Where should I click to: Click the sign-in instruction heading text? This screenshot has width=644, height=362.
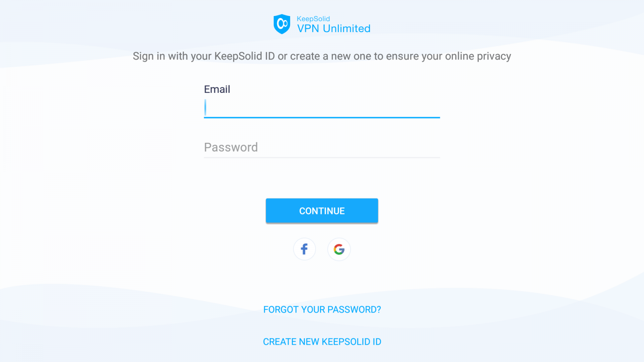[x=322, y=56]
